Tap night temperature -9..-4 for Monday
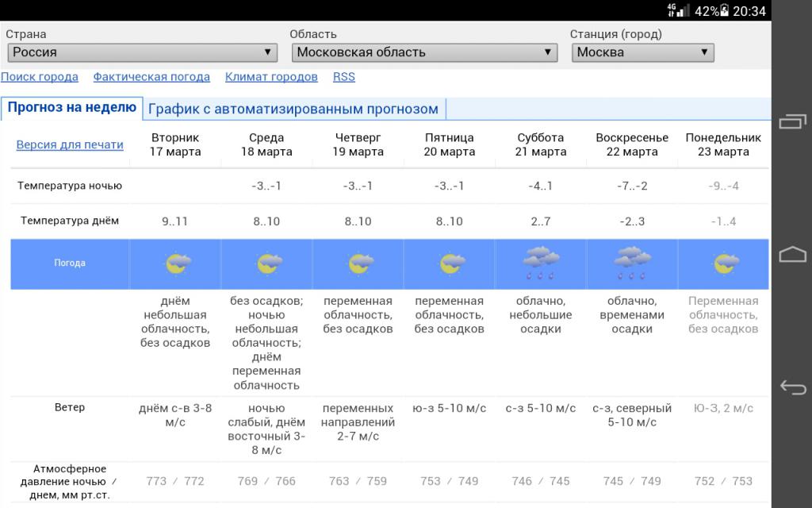Image resolution: width=812 pixels, height=508 pixels. 723,186
